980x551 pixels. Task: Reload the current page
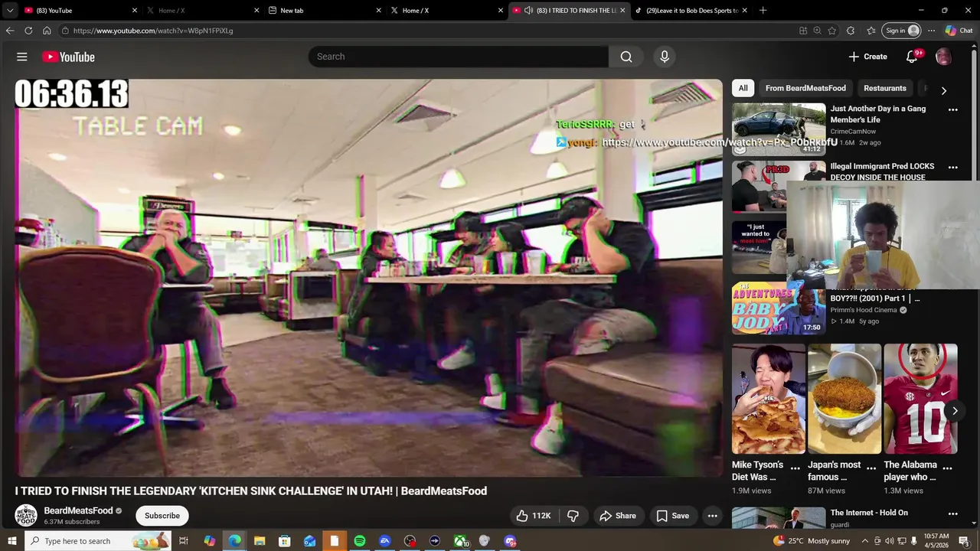[28, 31]
